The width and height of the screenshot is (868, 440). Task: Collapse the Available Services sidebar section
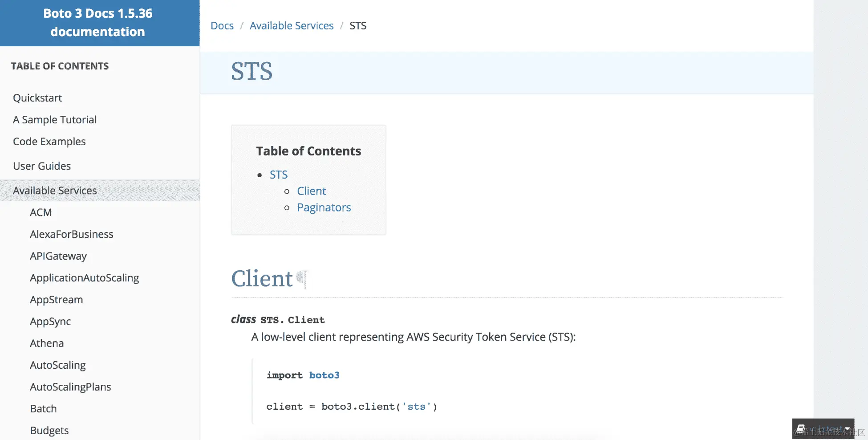pyautogui.click(x=55, y=191)
